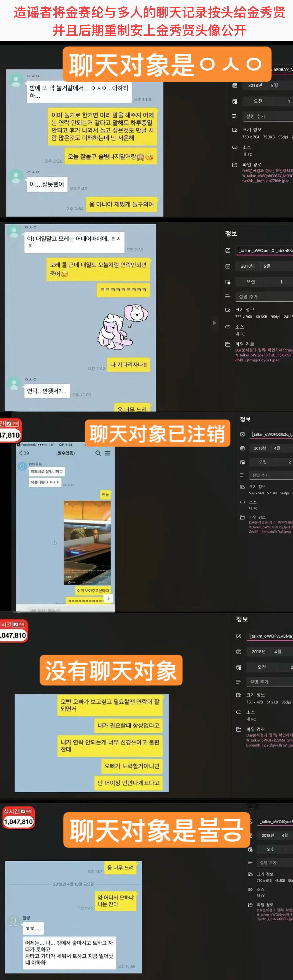Click 설명 추가 field in the 750 x 616 panel

coord(275,863)
